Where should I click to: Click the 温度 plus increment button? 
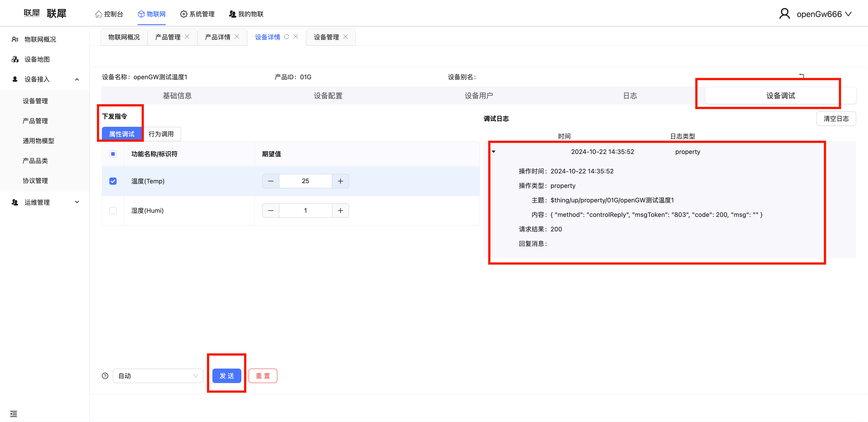[340, 181]
